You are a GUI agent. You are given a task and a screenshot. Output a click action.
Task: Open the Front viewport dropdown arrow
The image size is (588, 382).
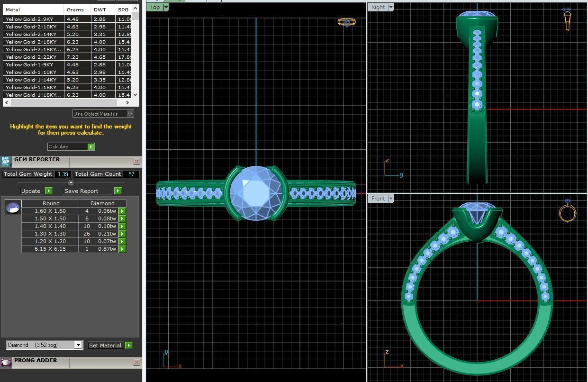[391, 199]
